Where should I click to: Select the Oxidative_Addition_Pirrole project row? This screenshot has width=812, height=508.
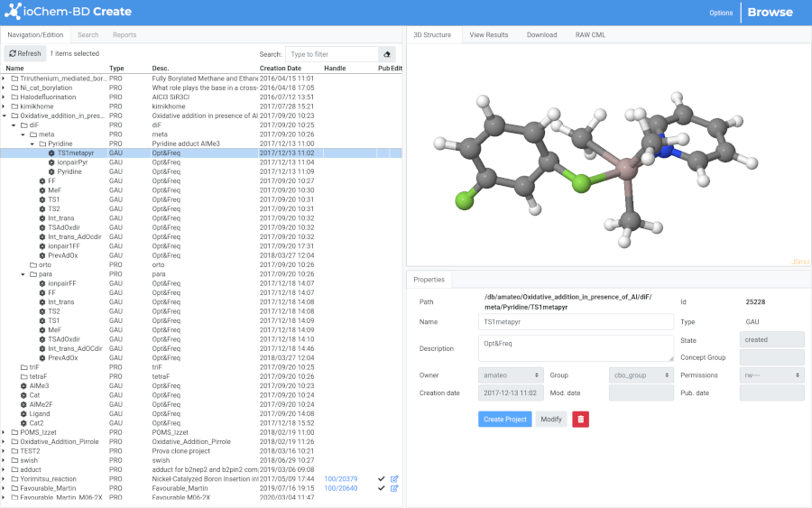(x=201, y=442)
